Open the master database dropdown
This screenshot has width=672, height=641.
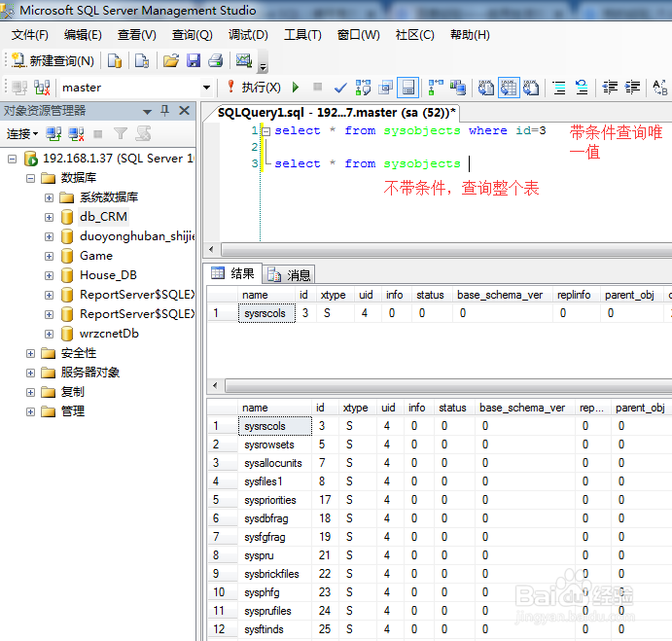click(206, 88)
